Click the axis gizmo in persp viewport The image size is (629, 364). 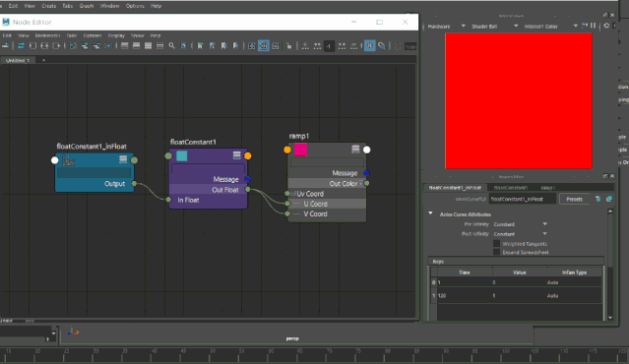[73, 332]
